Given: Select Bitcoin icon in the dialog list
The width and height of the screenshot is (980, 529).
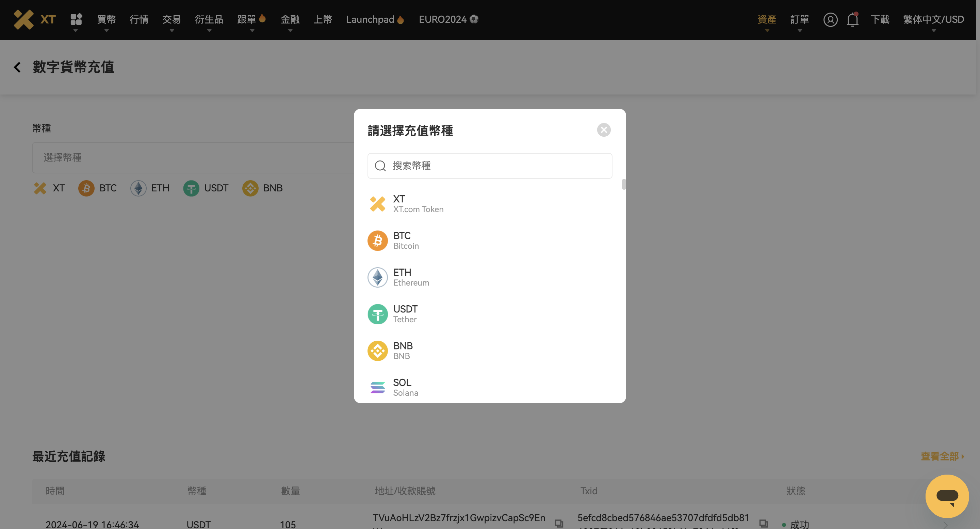Looking at the screenshot, I should (x=377, y=241).
